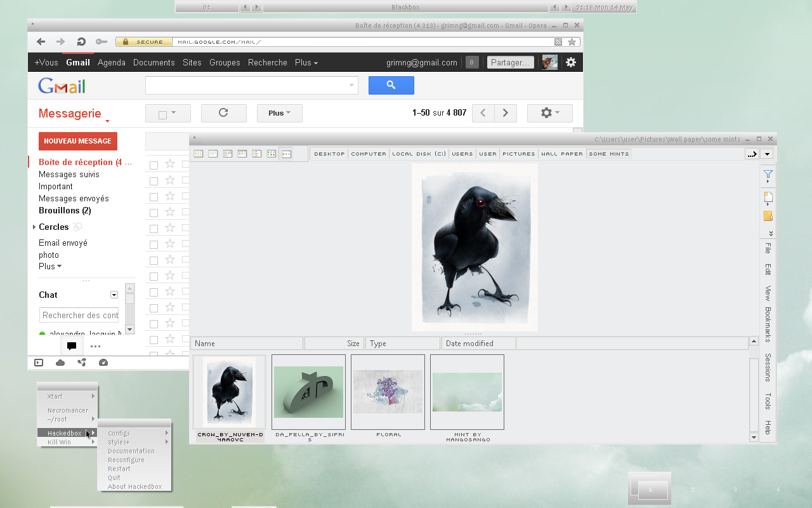Open the filter funnel icon in file manager
The width and height of the screenshot is (812, 508).
768,175
